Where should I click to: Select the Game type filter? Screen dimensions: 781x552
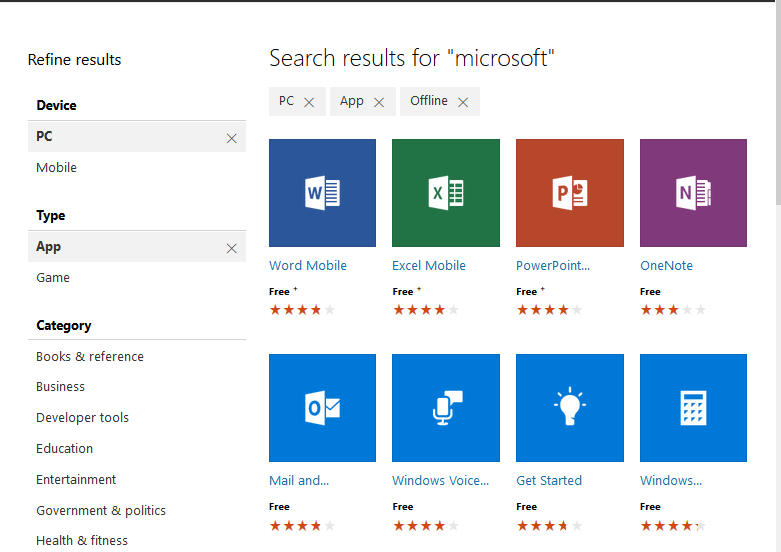(x=53, y=277)
